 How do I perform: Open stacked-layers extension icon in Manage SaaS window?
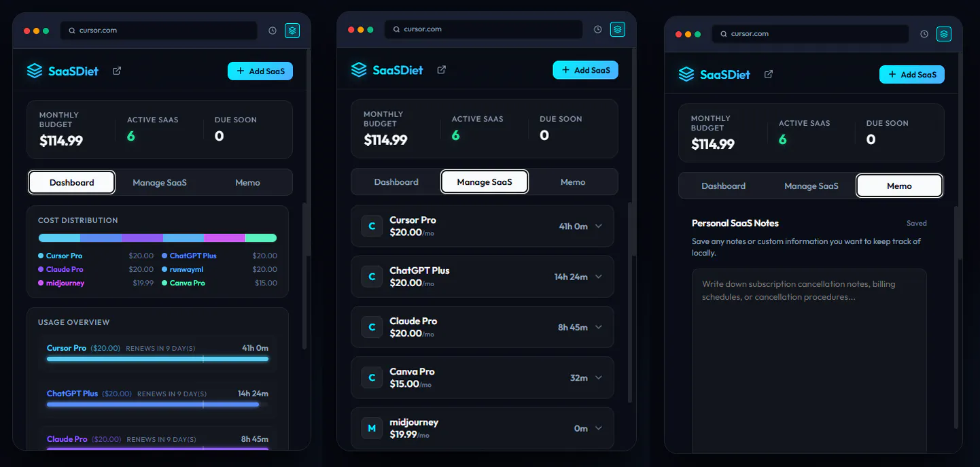coord(617,29)
